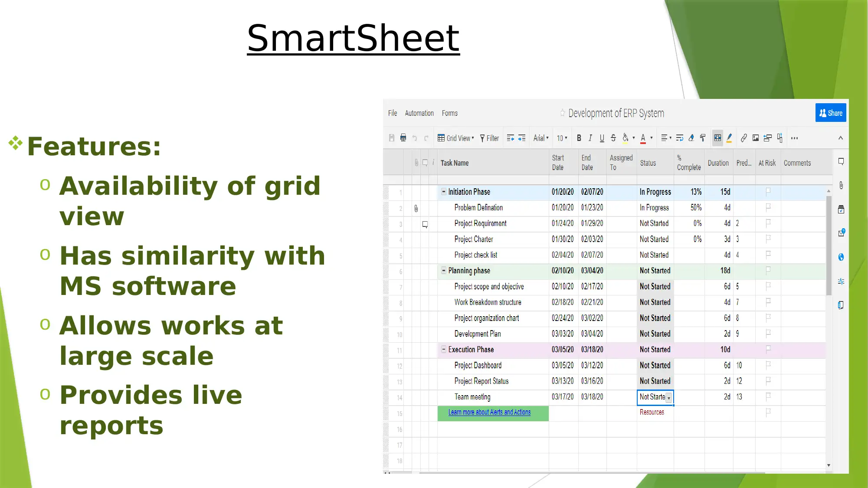Image resolution: width=868 pixels, height=488 pixels.
Task: Open the Automation menu
Action: (419, 113)
